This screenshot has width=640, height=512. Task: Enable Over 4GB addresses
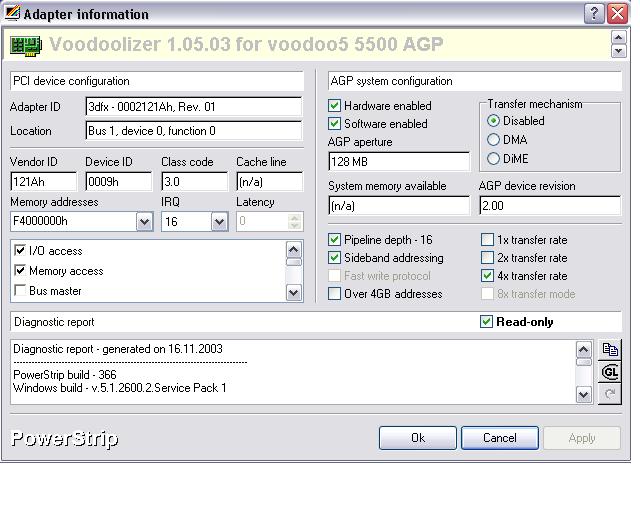[334, 294]
